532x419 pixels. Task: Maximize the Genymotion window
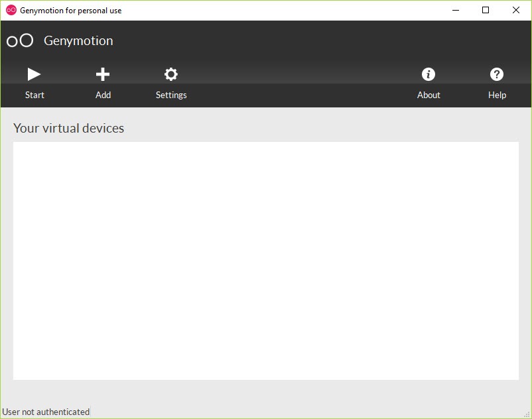click(486, 10)
